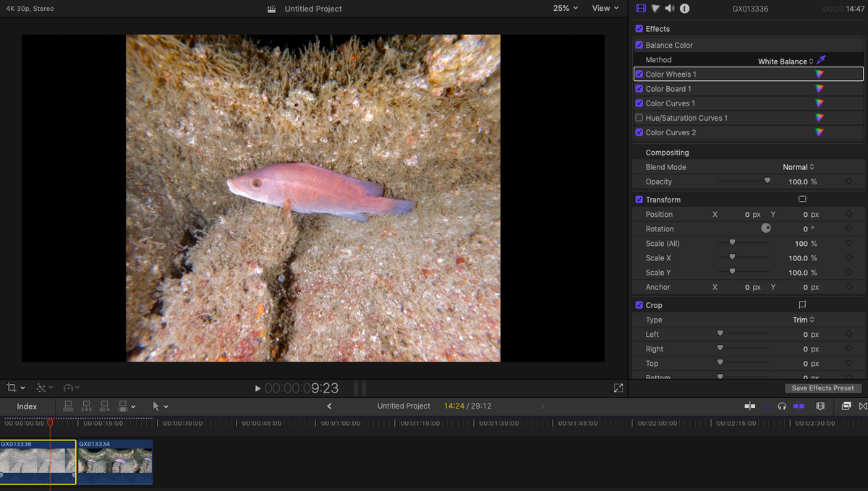The image size is (868, 491).
Task: Change Crop Type from Trim
Action: [x=803, y=320]
